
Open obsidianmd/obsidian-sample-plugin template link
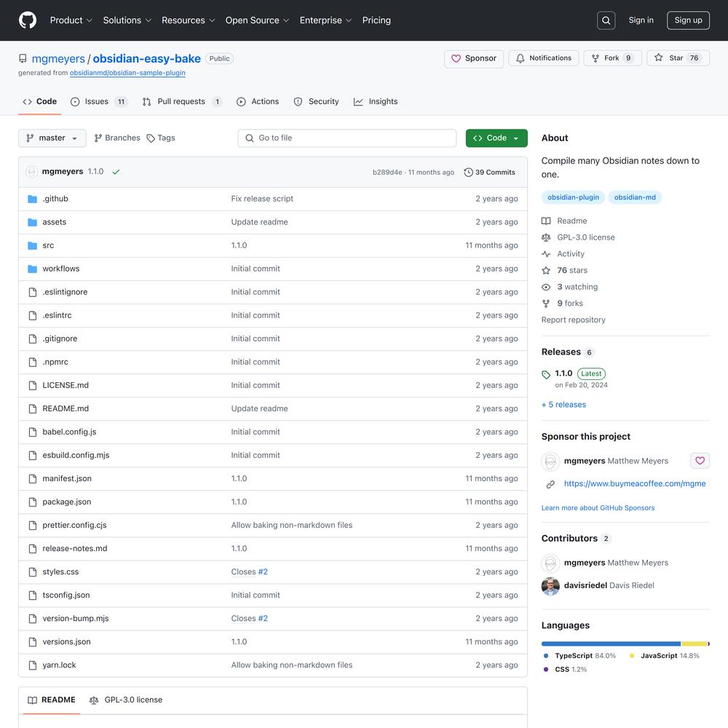point(127,73)
